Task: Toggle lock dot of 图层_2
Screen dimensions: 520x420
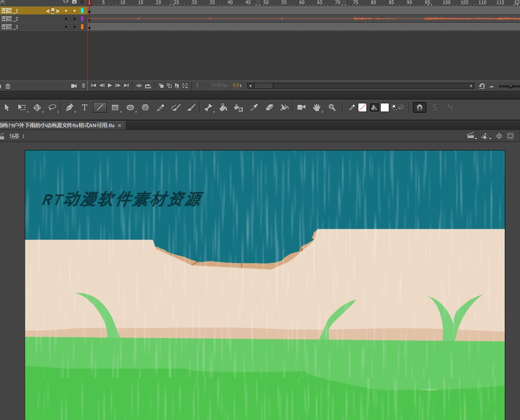Action: pyautogui.click(x=74, y=19)
